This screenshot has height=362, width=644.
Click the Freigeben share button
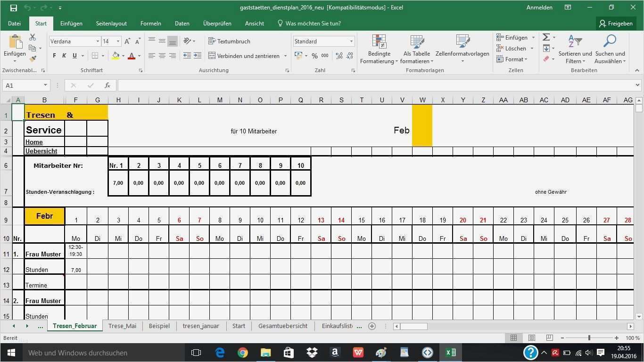pyautogui.click(x=616, y=23)
